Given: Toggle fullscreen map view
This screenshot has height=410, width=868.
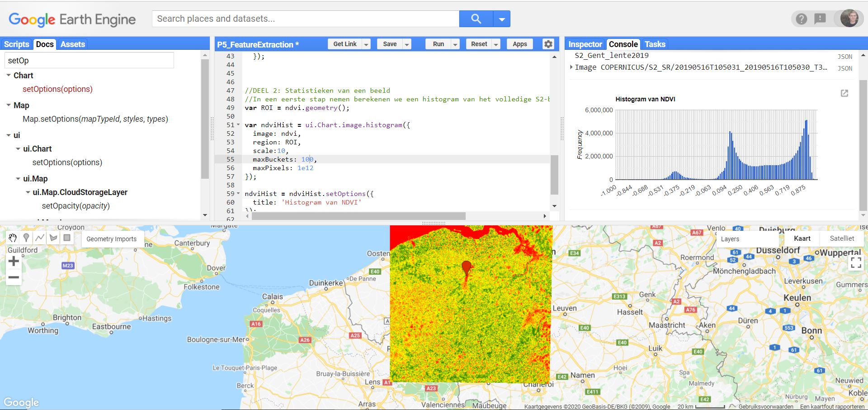Looking at the screenshot, I should [x=855, y=262].
